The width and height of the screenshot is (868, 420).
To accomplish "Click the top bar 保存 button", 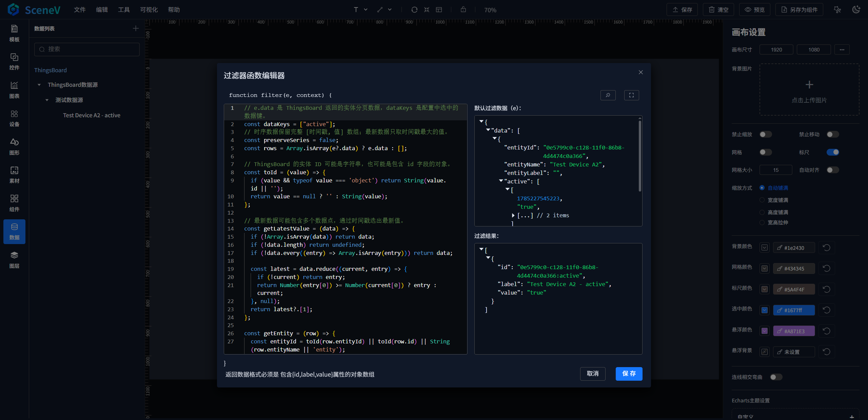I will 682,9.
